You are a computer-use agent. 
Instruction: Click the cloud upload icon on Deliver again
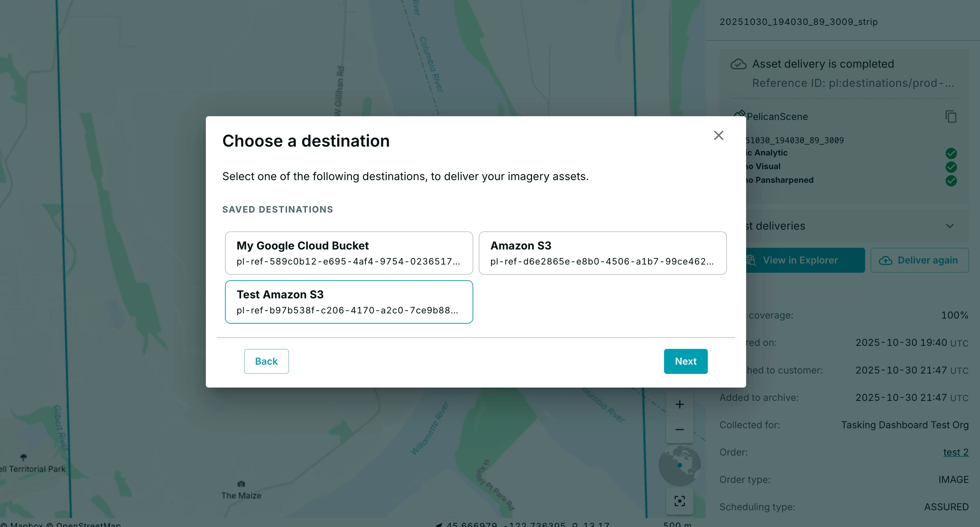(886, 260)
